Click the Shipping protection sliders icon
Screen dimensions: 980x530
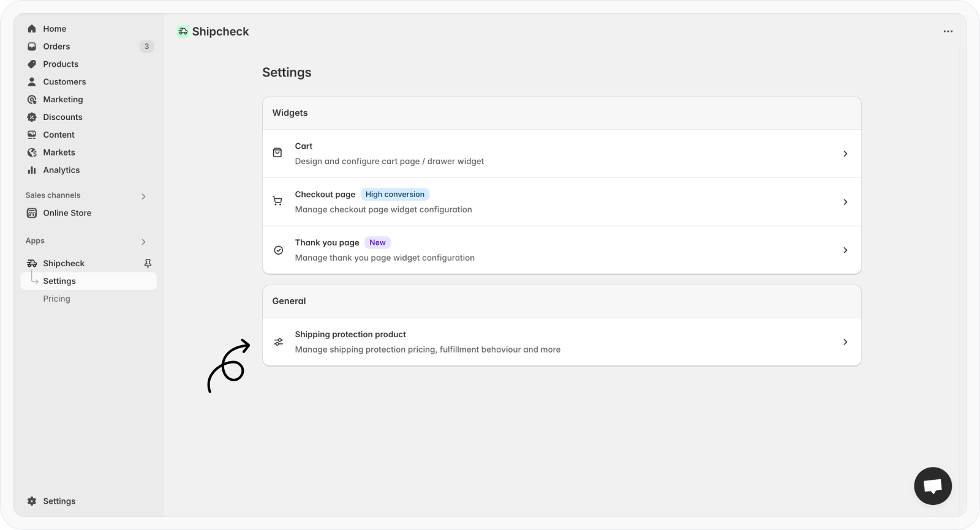[278, 342]
